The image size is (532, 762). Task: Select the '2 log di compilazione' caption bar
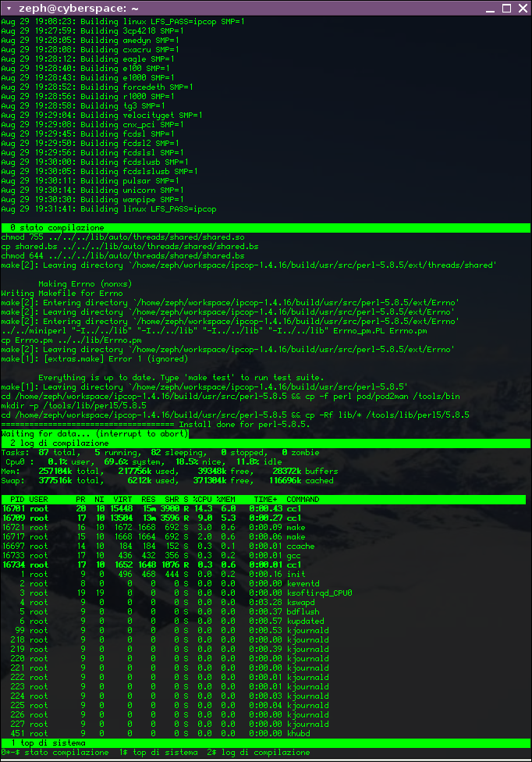pyautogui.click(x=55, y=443)
